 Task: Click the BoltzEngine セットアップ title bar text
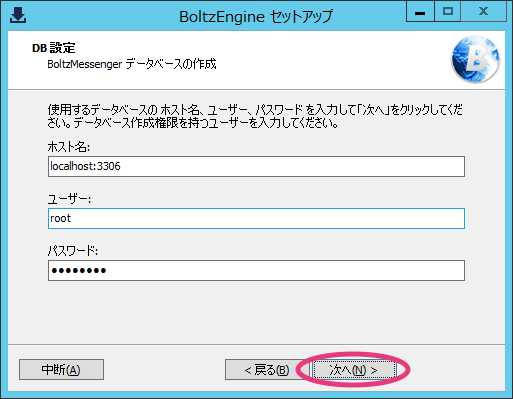coord(256,16)
